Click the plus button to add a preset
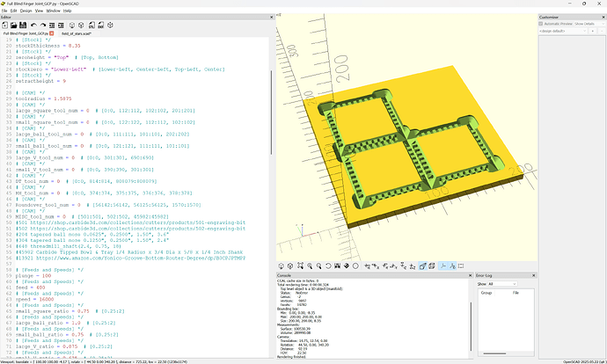The image size is (607, 364). click(x=592, y=31)
